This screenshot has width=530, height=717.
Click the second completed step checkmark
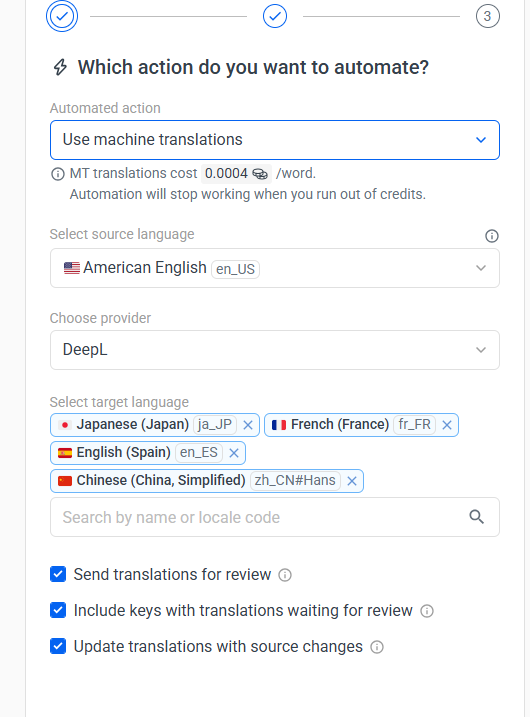click(x=275, y=16)
